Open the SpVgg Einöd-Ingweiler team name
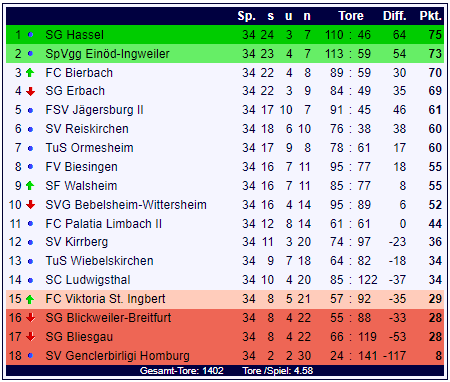Image resolution: width=450 pixels, height=382 pixels. [x=107, y=53]
